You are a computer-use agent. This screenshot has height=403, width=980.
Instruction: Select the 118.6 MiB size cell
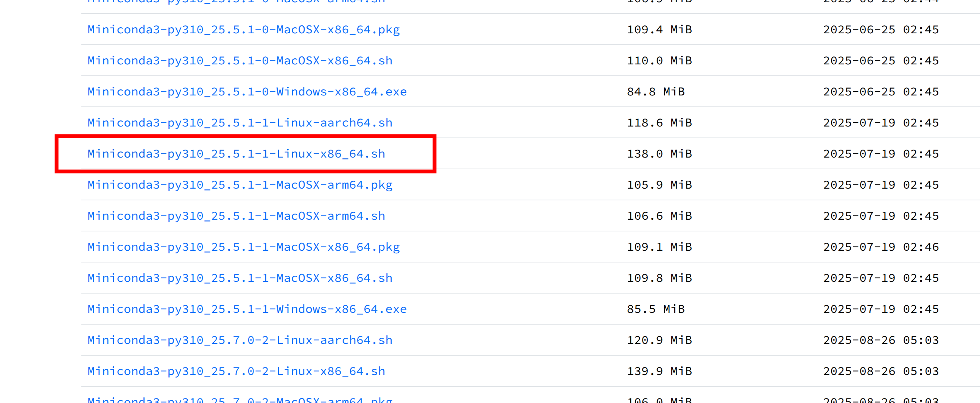point(659,123)
